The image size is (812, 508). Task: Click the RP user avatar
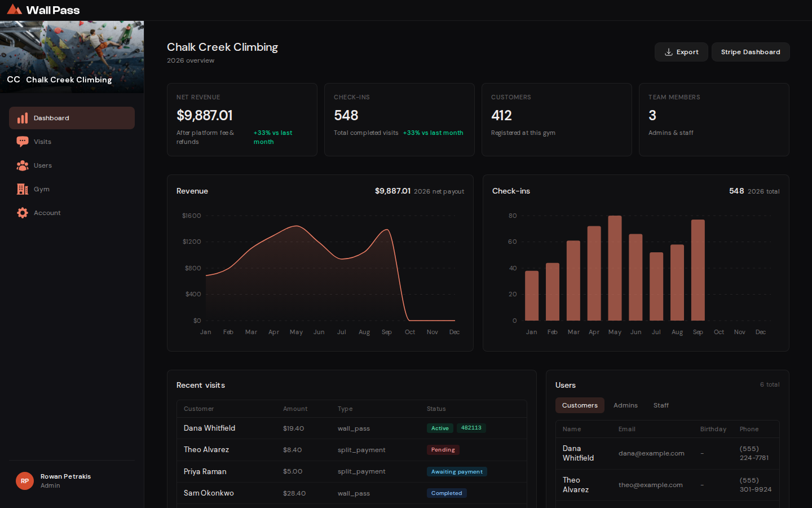(25, 481)
